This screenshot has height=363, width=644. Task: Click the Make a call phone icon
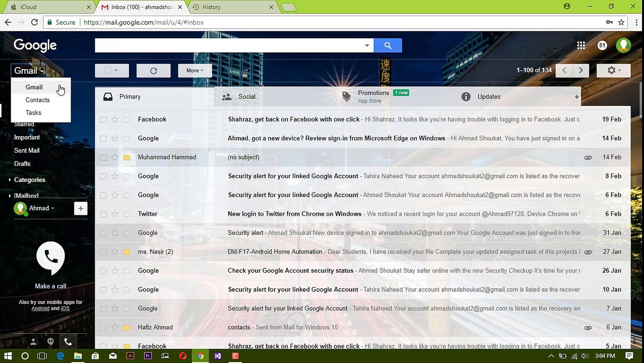coord(51,259)
